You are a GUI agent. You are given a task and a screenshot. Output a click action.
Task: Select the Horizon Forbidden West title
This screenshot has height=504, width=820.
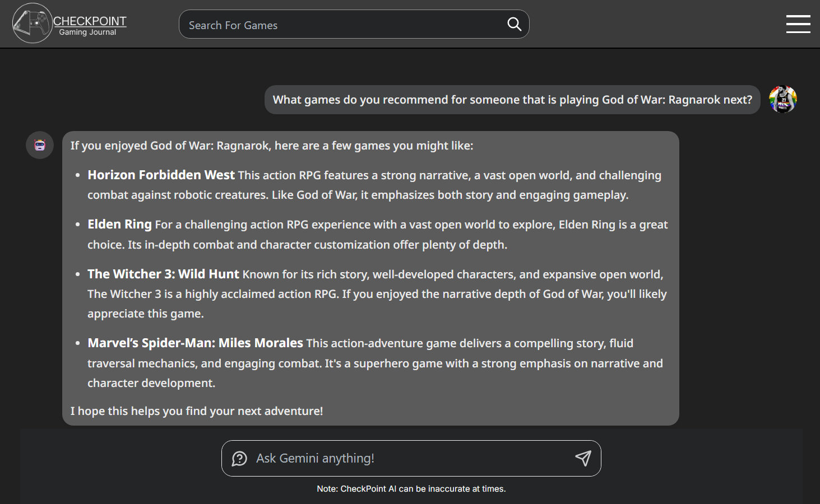[x=161, y=175]
